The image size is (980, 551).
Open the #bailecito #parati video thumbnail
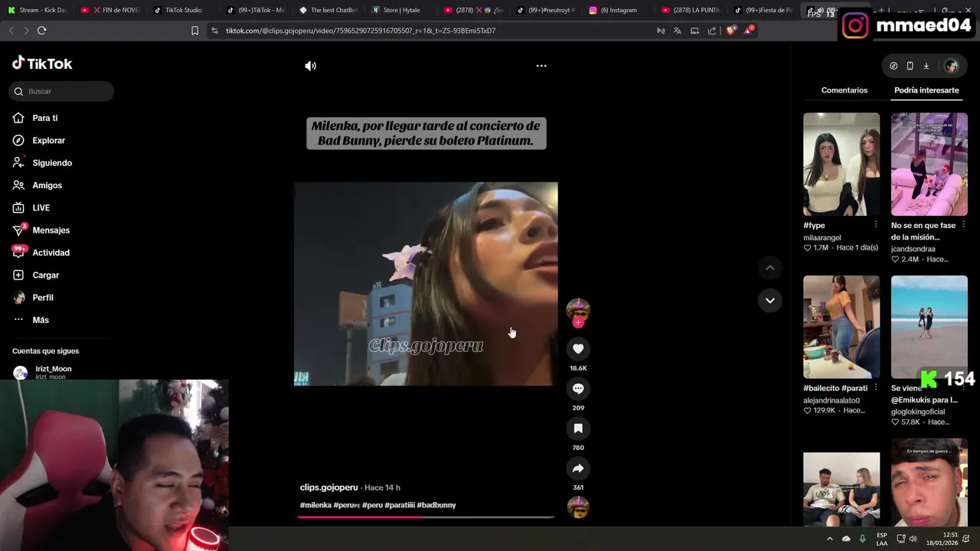tap(841, 327)
